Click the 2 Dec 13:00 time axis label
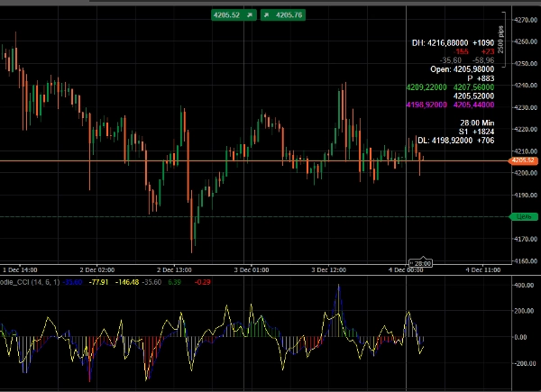 (x=176, y=269)
